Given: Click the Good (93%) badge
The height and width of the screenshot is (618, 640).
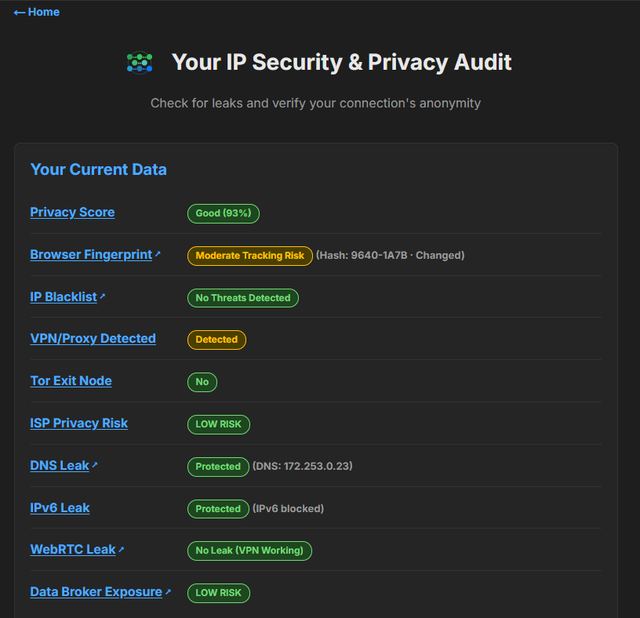Looking at the screenshot, I should click(x=223, y=213).
